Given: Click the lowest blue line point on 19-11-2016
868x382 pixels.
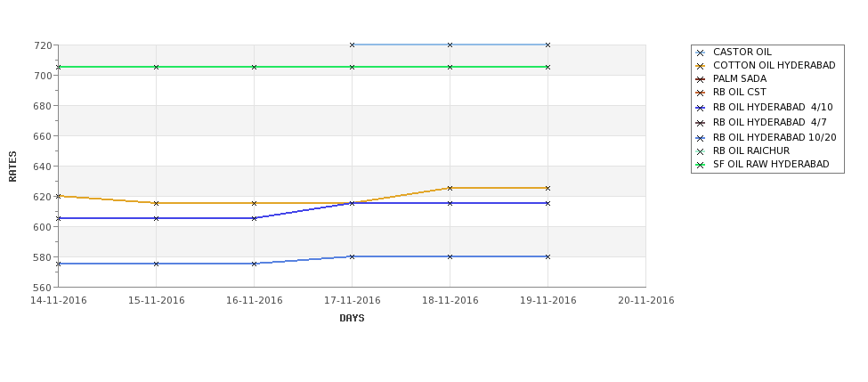Looking at the screenshot, I should [548, 256].
